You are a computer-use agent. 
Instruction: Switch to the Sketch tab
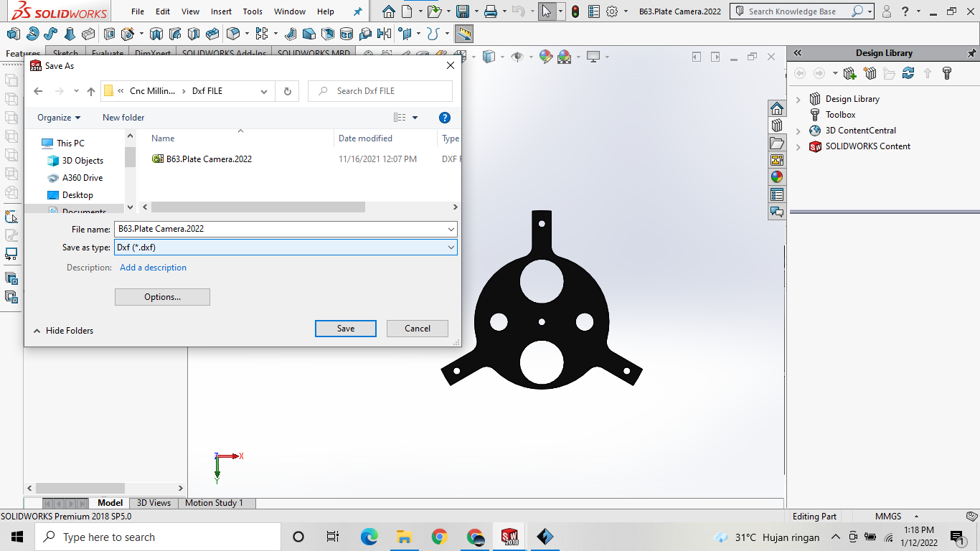(65, 53)
